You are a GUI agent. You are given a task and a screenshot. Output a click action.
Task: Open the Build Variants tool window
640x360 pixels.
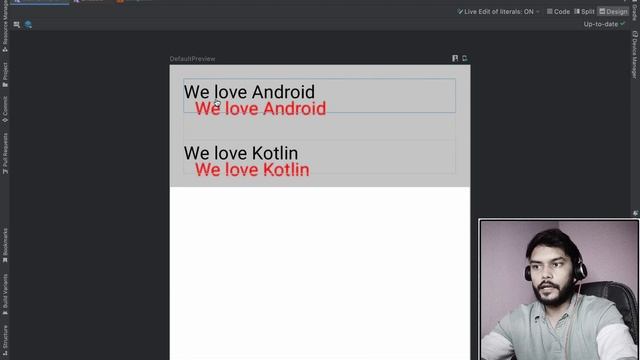click(x=5, y=294)
